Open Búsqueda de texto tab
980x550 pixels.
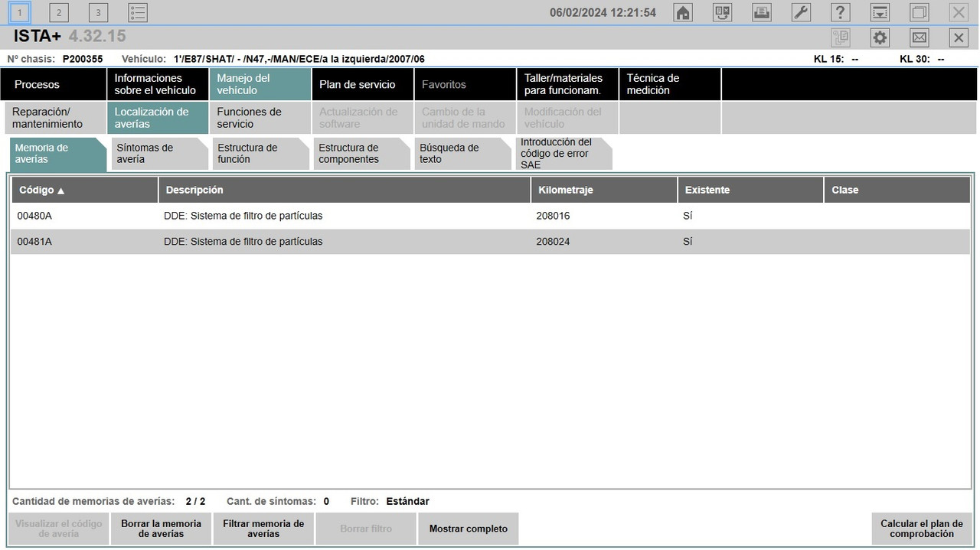[462, 154]
